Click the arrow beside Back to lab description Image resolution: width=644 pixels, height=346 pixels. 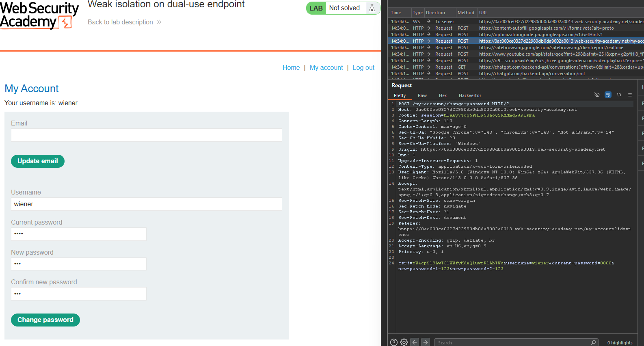click(159, 22)
